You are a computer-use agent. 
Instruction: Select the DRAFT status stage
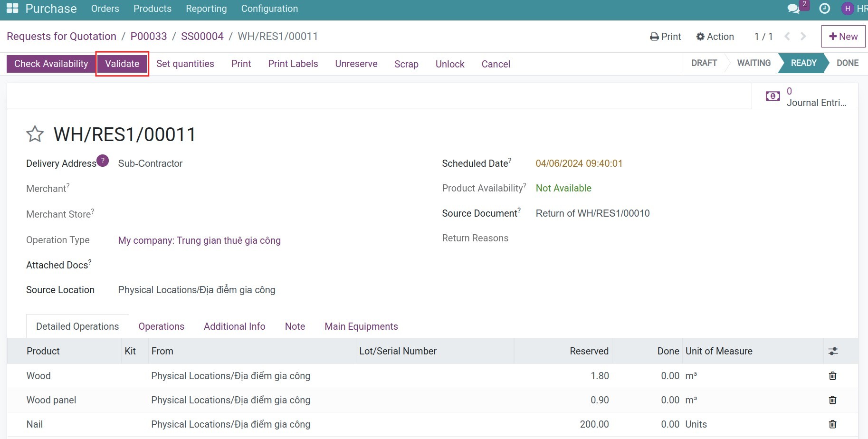click(704, 63)
